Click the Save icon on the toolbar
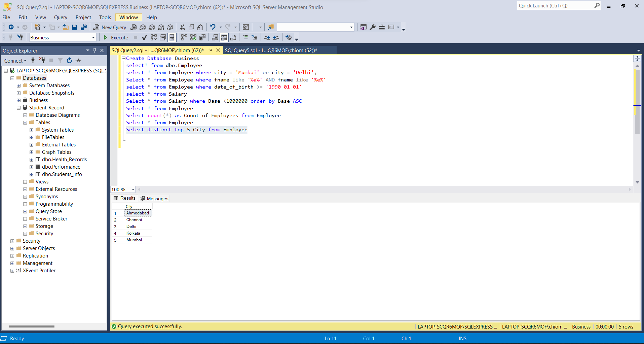This screenshot has width=644, height=344. coord(75,27)
